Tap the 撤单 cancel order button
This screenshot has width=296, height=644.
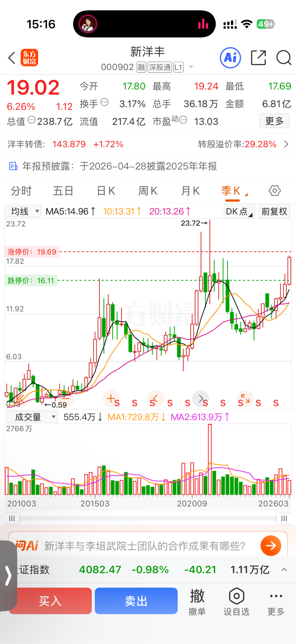point(197,602)
